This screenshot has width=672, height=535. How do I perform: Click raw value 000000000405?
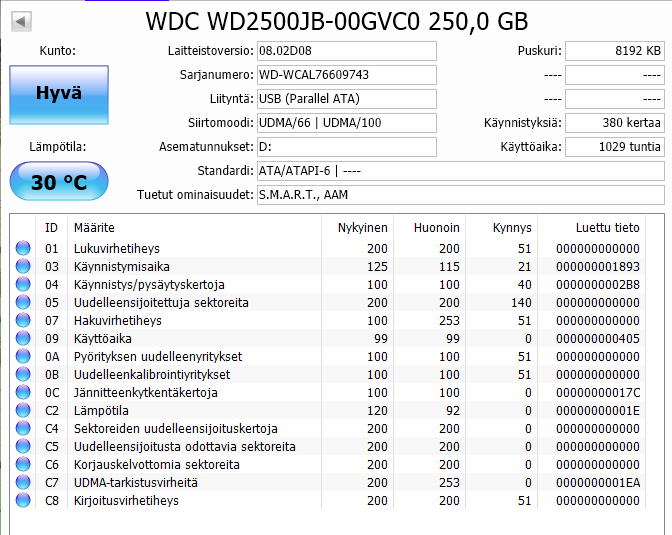point(598,339)
